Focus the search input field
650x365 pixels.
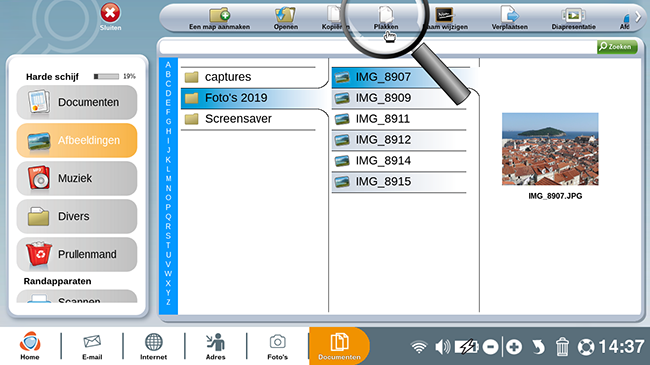(x=377, y=47)
